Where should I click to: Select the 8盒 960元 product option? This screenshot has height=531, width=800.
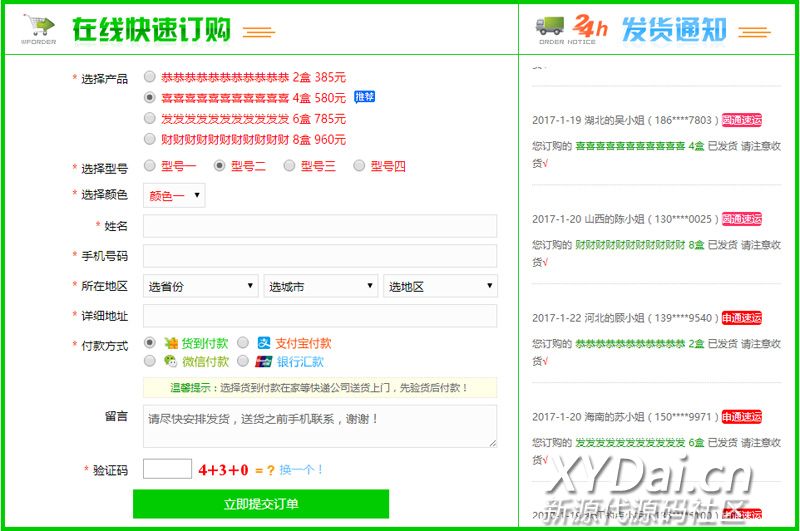pyautogui.click(x=149, y=139)
